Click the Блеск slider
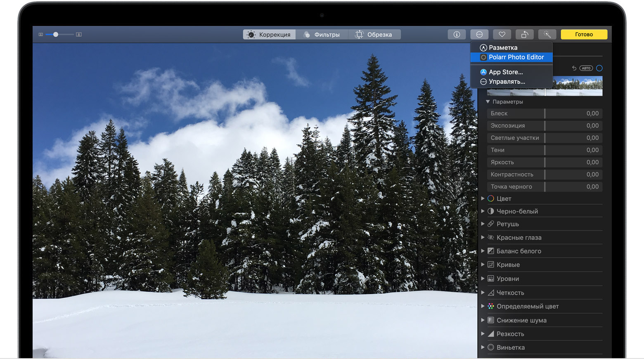 [545, 113]
